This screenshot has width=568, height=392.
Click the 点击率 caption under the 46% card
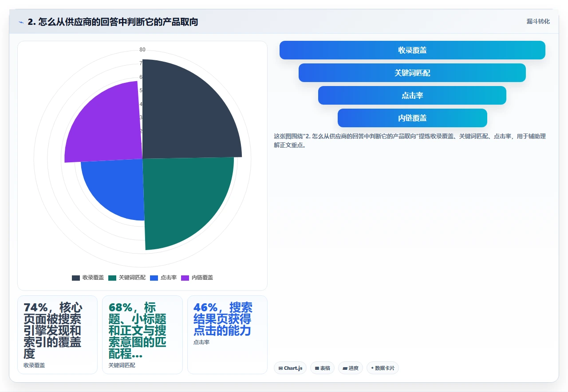point(201,342)
